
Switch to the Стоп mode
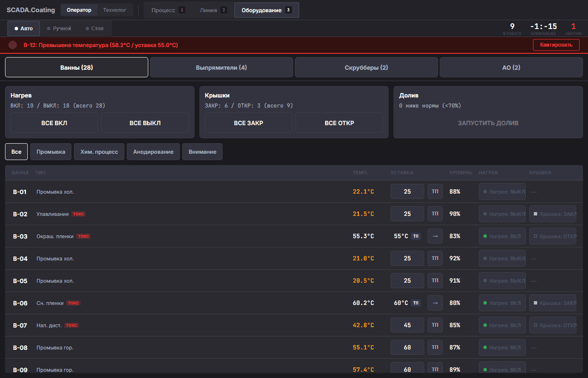[94, 29]
